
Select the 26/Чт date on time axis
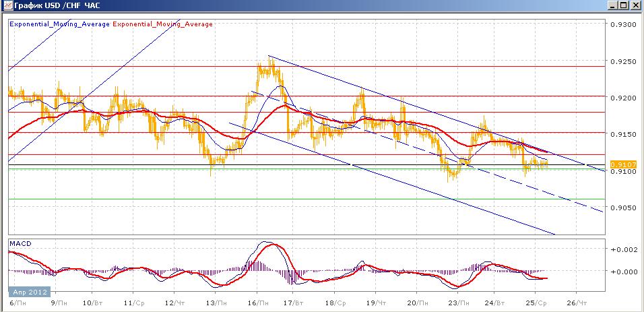577,303
